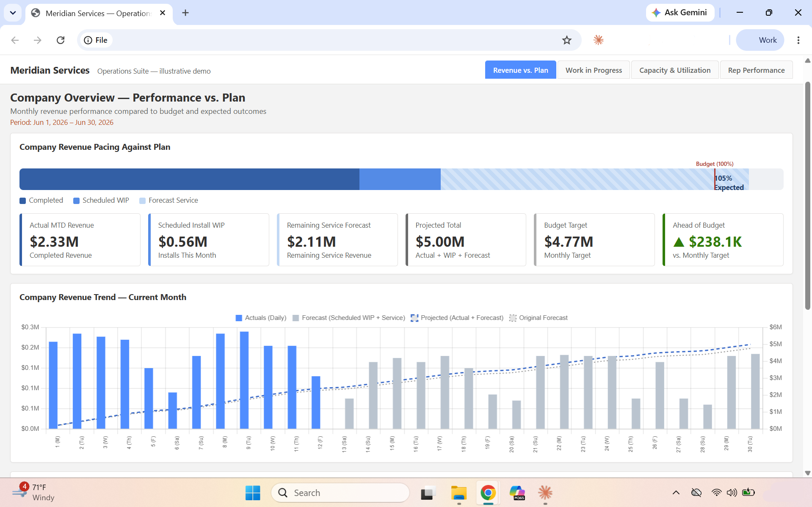Click the browser forward arrow
Screen dimensions: 812x507
click(38, 40)
